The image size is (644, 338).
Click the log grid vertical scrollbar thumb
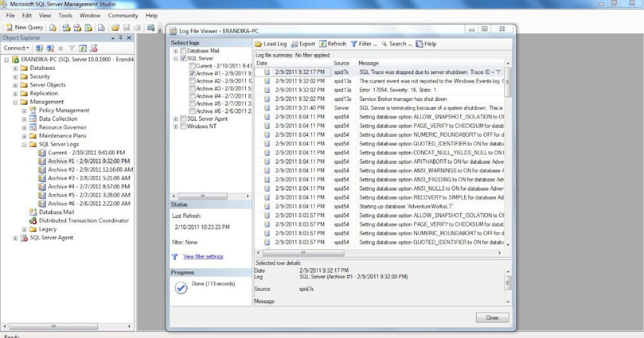(508, 82)
